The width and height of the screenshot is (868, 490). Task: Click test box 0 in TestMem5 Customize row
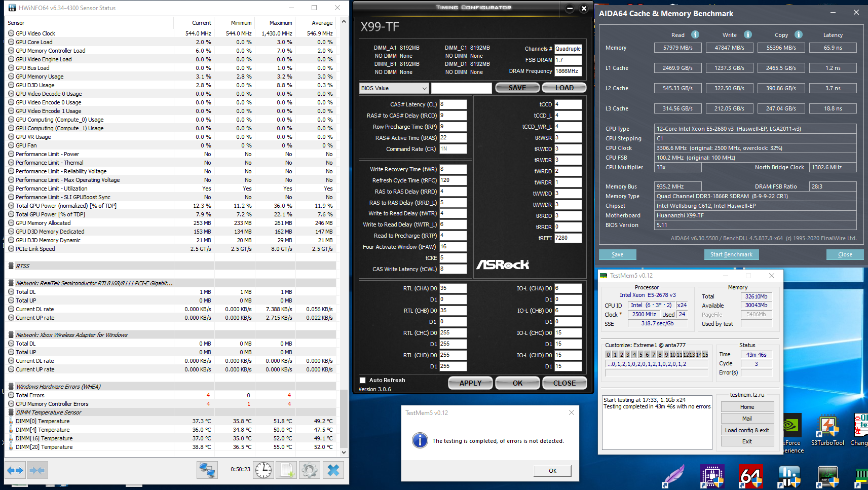click(608, 355)
